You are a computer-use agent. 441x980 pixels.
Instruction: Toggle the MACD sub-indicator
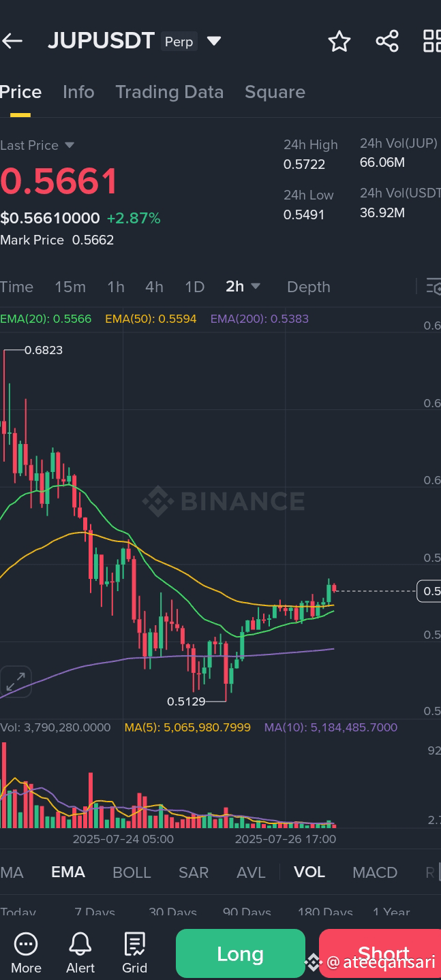tap(375, 872)
